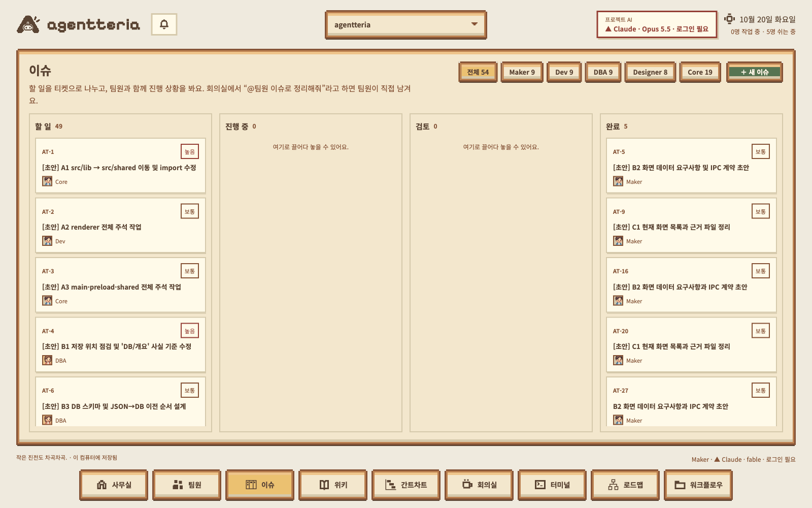Open the 간트차트 Gantt chart
This screenshot has height=508, width=812.
point(406,485)
